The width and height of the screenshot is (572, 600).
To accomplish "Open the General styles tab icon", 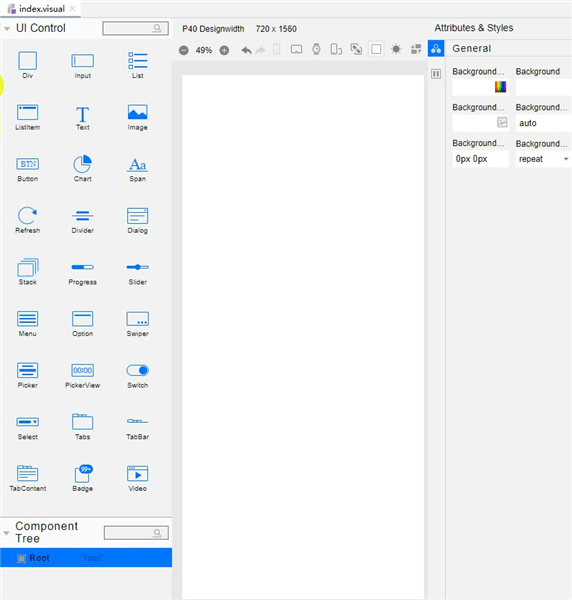I will click(436, 49).
